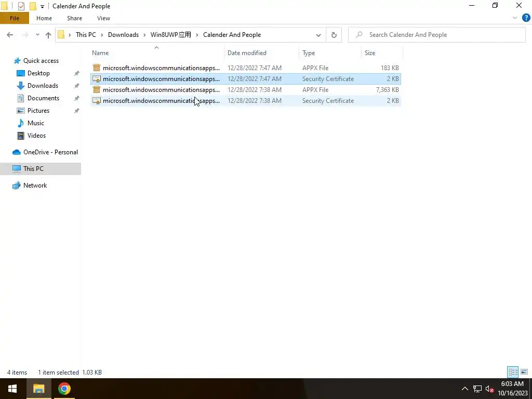Launch Google Chrome from the taskbar

point(64,389)
